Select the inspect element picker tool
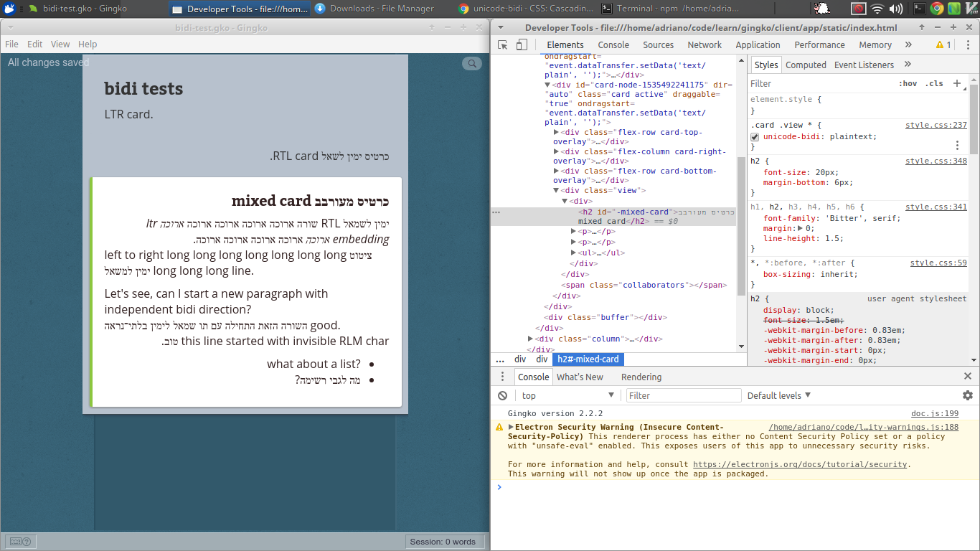Screen dimensions: 980x551 click(502, 44)
